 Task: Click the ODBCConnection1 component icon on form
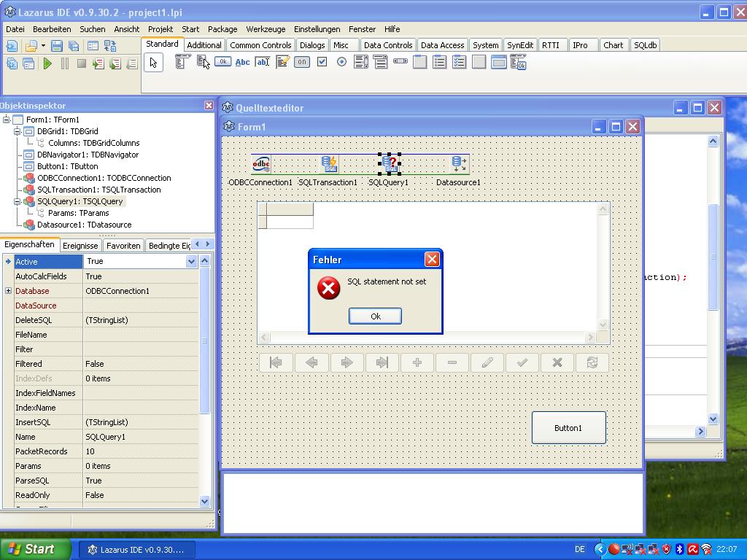pos(260,164)
